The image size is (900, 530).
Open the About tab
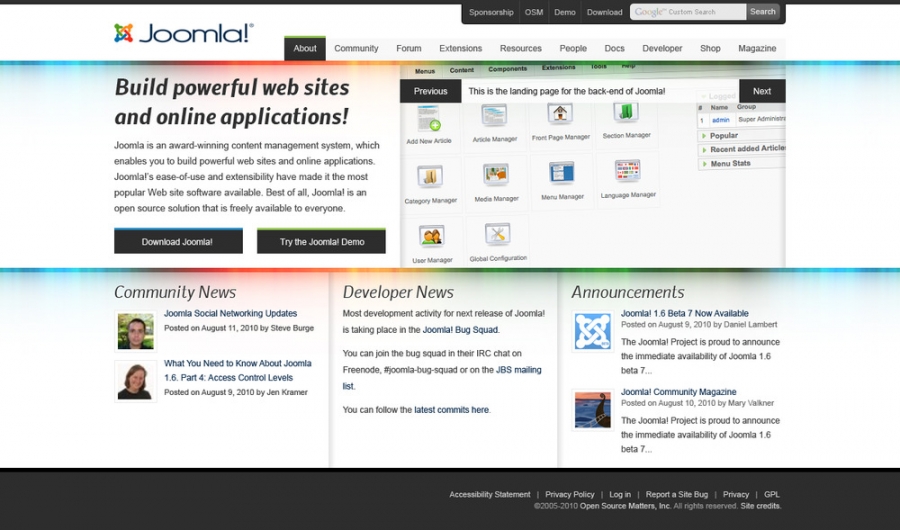[x=305, y=49]
